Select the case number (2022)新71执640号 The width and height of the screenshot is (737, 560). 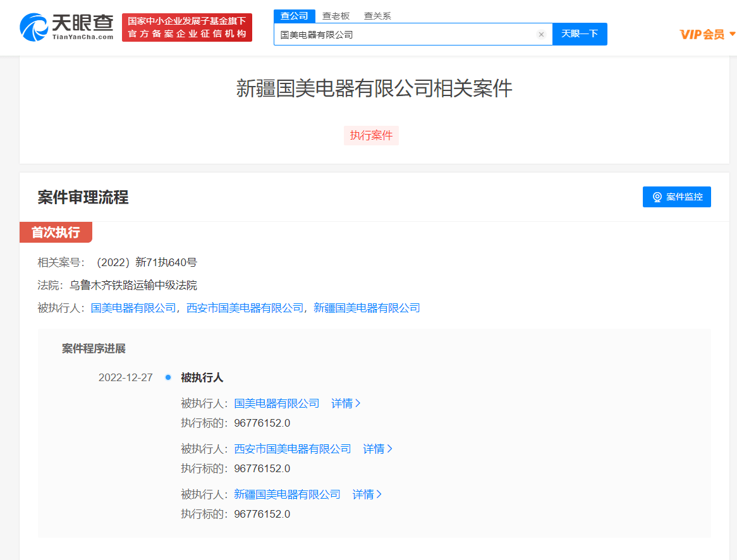click(146, 262)
